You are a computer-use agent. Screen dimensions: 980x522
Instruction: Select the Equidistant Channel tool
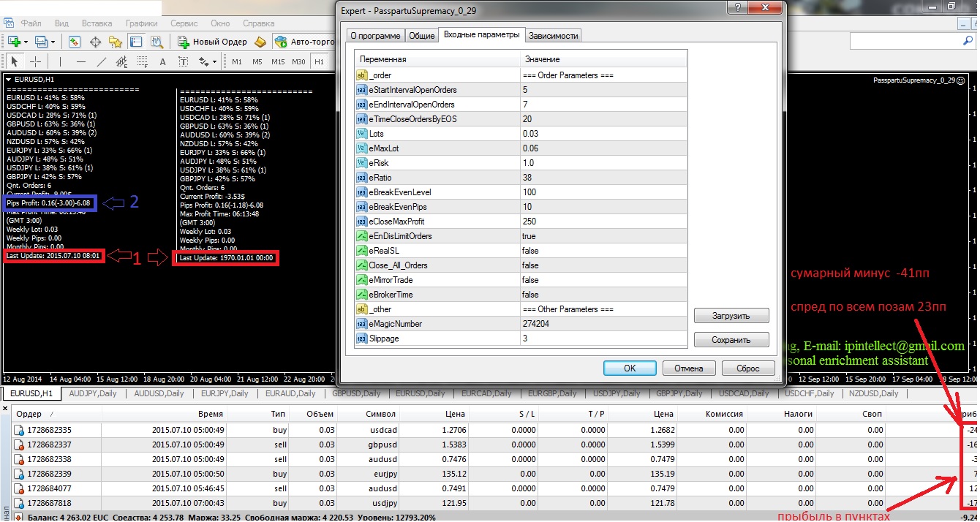(121, 61)
